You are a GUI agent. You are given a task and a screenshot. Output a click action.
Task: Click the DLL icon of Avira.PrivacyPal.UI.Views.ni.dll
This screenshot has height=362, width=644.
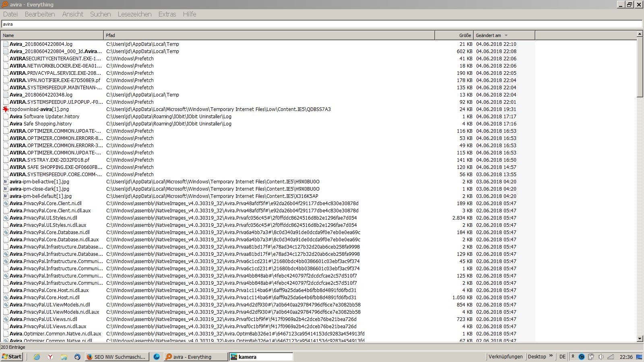coord(6,319)
